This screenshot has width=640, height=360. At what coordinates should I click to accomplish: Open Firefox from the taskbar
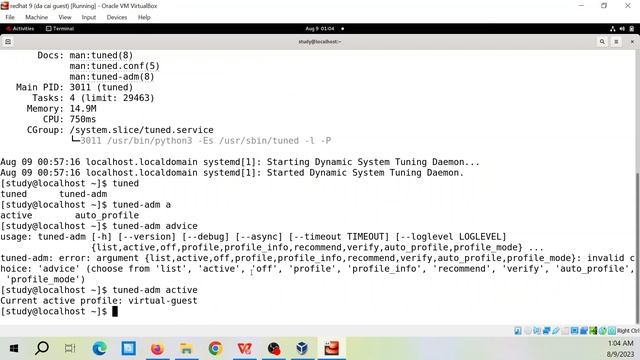pyautogui.click(x=157, y=348)
